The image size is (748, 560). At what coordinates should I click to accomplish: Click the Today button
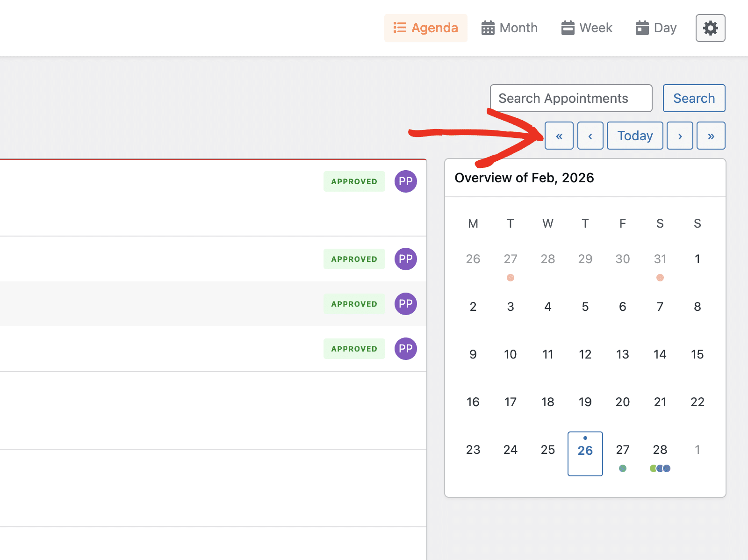pos(634,136)
